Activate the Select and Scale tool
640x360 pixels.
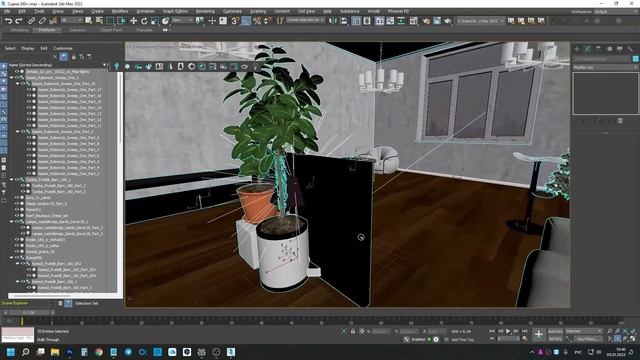click(154, 20)
